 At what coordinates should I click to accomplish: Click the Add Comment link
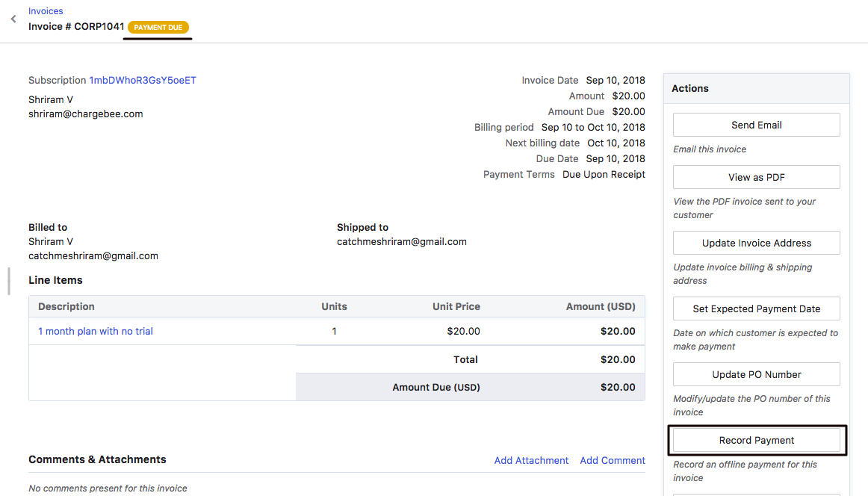[613, 460]
